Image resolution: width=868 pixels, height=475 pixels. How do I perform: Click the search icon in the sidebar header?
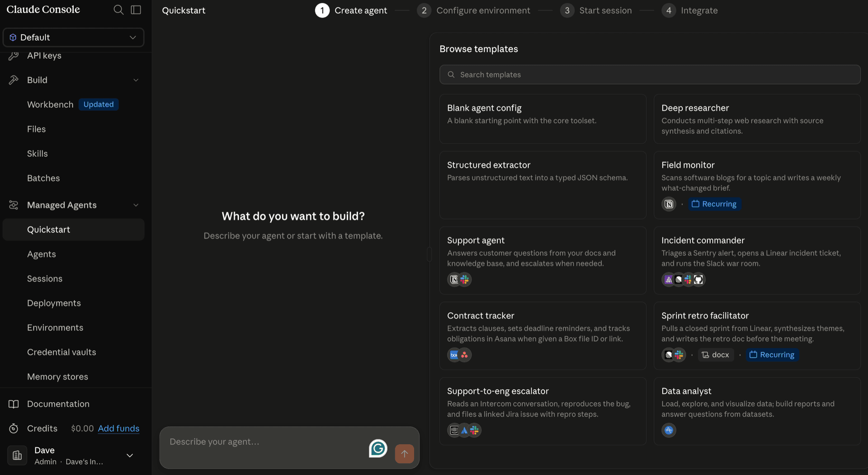click(118, 9)
